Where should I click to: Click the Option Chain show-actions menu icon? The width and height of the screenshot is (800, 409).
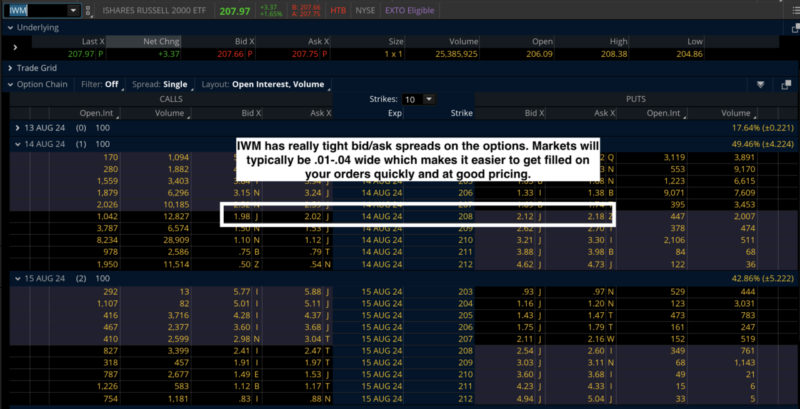click(x=762, y=84)
